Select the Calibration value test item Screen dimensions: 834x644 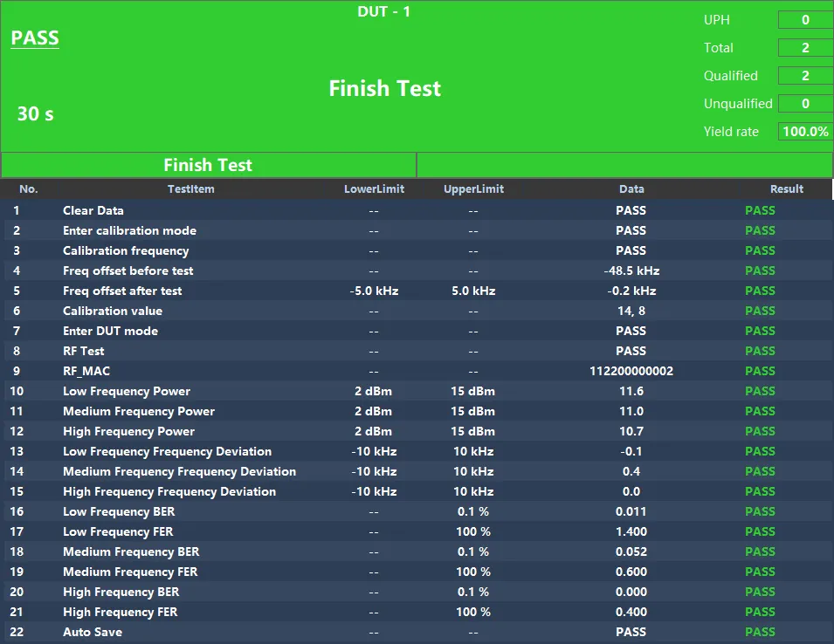click(113, 311)
